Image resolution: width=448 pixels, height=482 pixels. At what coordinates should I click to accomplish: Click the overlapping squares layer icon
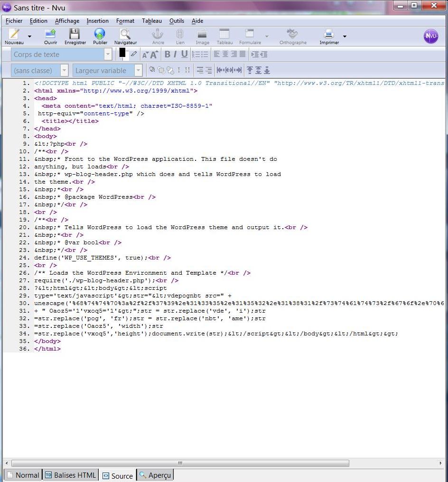[161, 70]
